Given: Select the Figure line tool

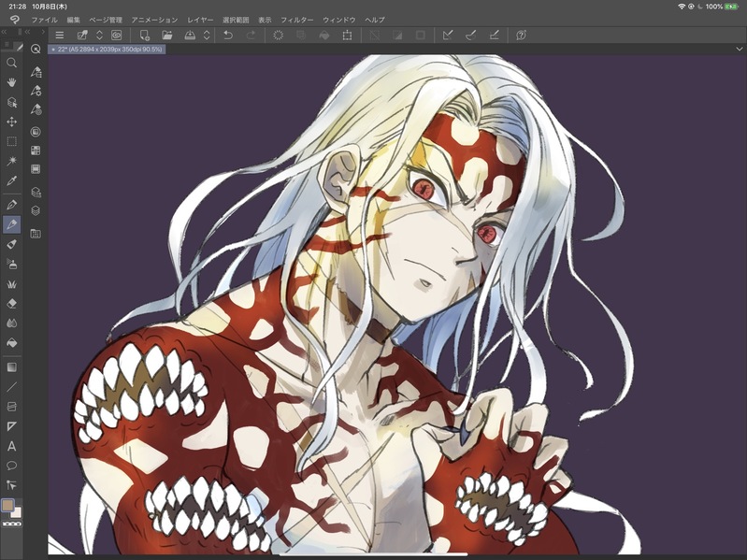Looking at the screenshot, I should click(12, 387).
